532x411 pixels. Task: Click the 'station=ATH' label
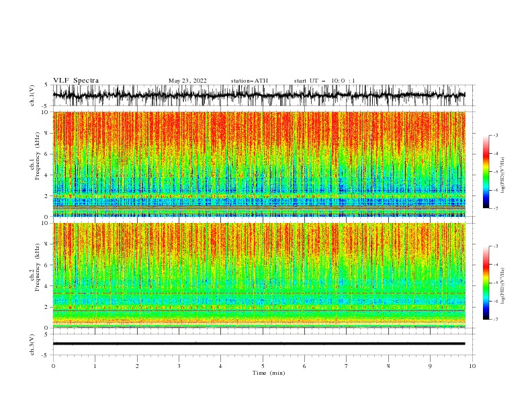[x=249, y=81]
